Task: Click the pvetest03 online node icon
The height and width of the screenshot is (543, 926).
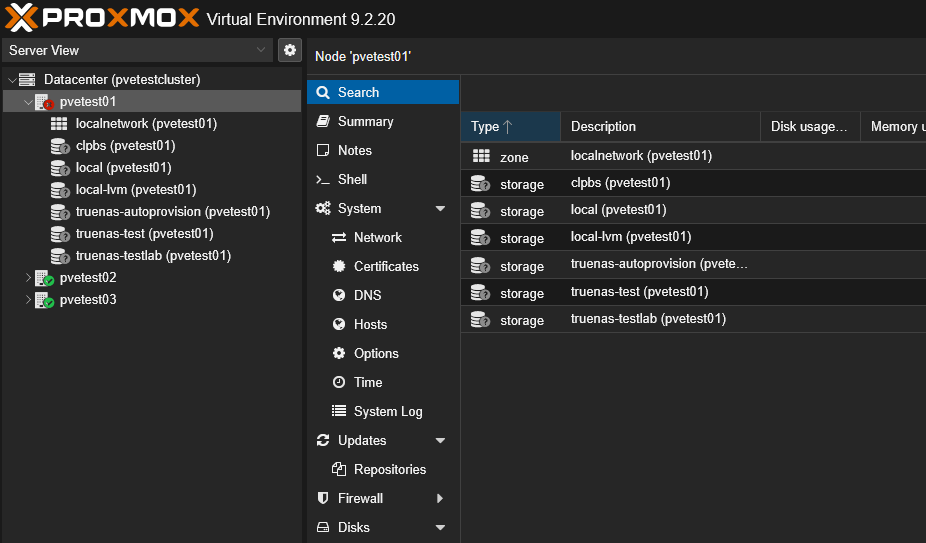Action: [44, 300]
